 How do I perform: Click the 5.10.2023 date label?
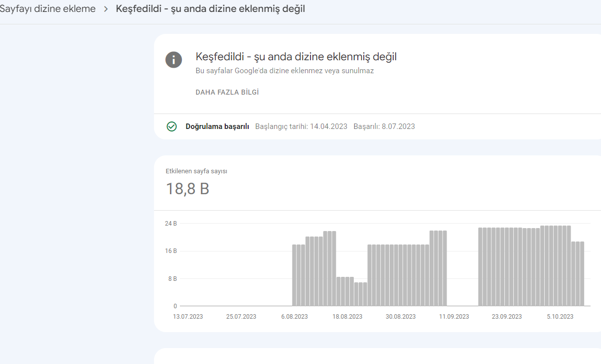(x=560, y=317)
